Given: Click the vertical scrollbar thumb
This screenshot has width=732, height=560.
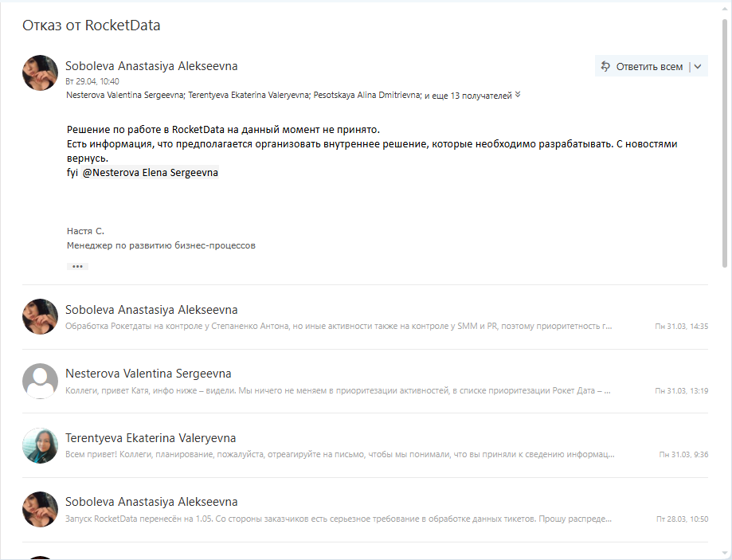Looking at the screenshot, I should [725, 143].
